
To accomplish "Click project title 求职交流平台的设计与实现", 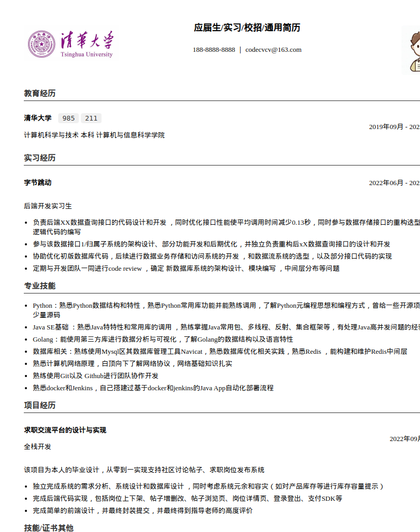I will pyautogui.click(x=65, y=430).
